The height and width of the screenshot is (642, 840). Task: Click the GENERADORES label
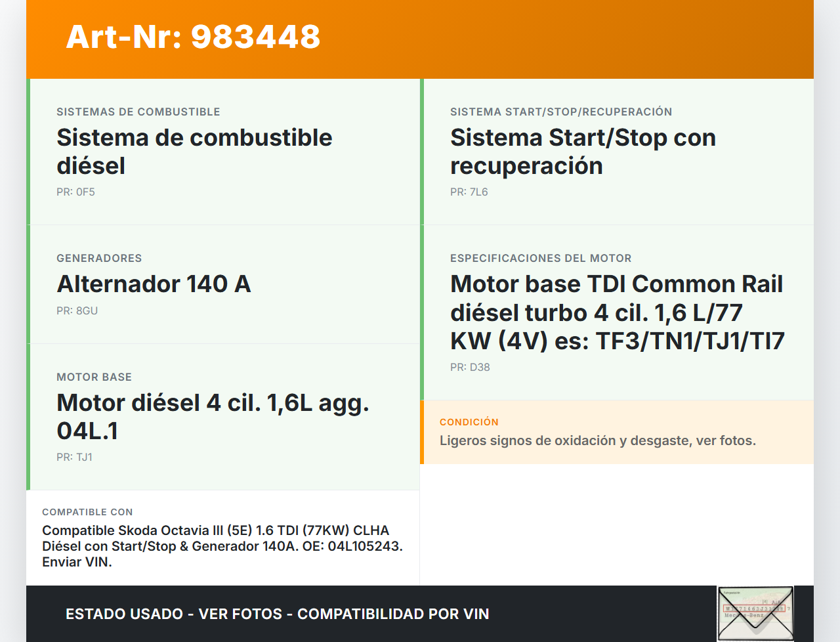99,258
